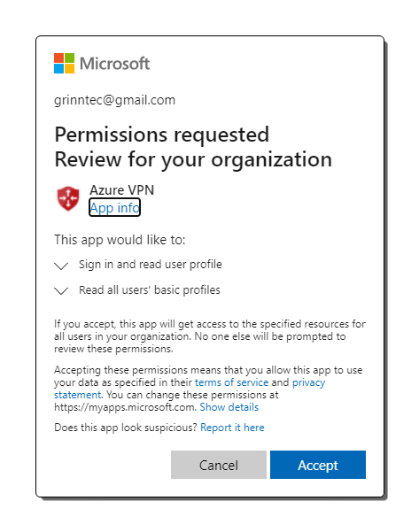Click the Microsoft four-color square logo
This screenshot has width=419, height=532.
click(x=64, y=63)
